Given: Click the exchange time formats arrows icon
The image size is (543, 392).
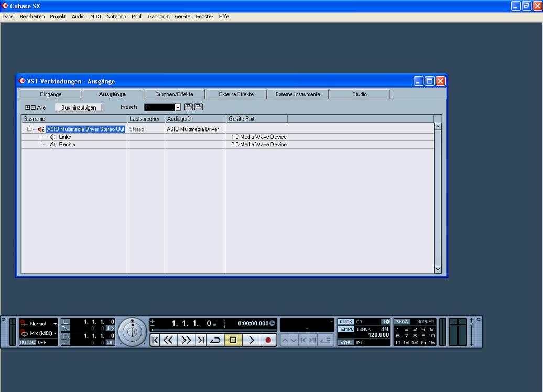Looking at the screenshot, I should click(224, 323).
